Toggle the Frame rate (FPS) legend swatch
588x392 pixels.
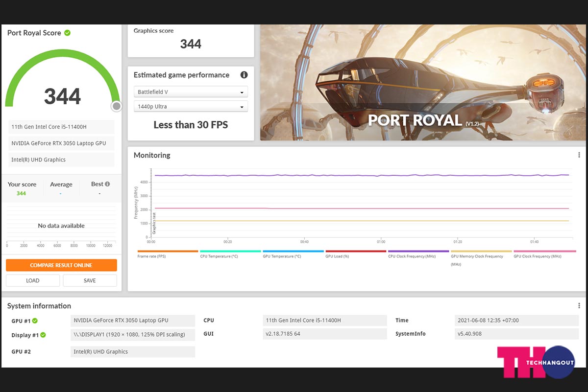pos(168,251)
